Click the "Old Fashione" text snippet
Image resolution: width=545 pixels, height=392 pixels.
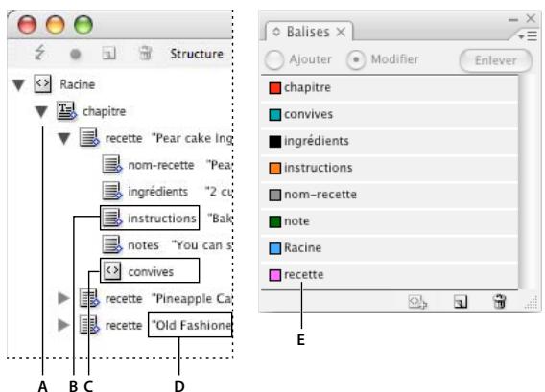pyautogui.click(x=192, y=325)
